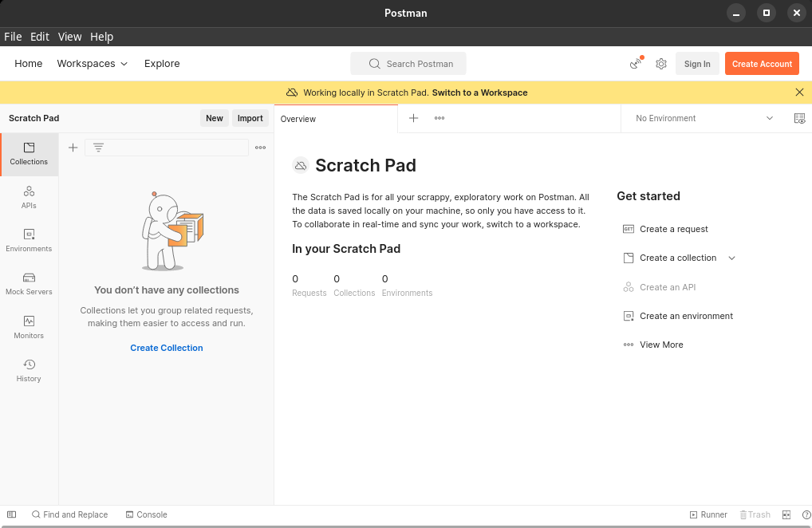This screenshot has height=528, width=812.
Task: Click Switch to a Workspace link
Action: pyautogui.click(x=479, y=93)
